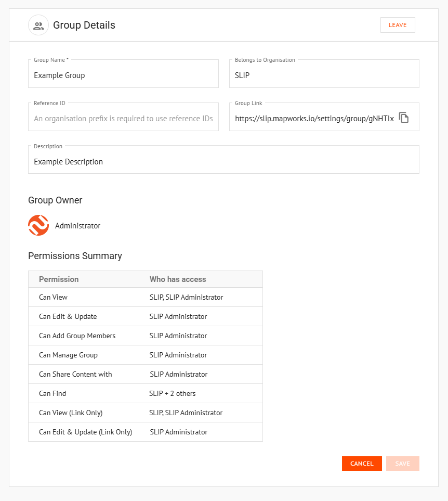This screenshot has width=448, height=501.
Task: Click the Administrator owner name
Action: (x=78, y=225)
